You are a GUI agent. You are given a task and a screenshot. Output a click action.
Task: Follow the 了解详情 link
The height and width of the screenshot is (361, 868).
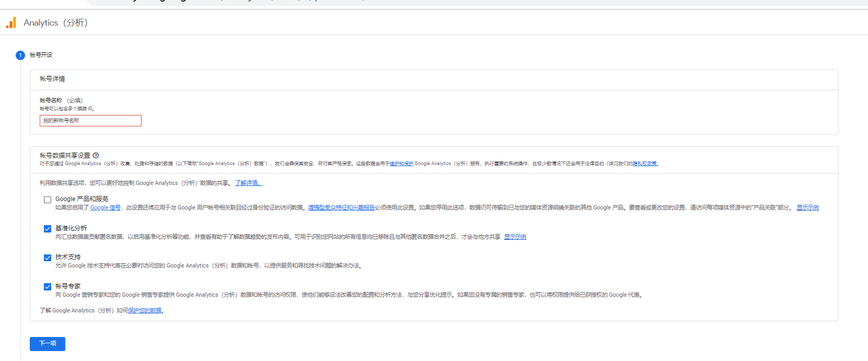(248, 183)
